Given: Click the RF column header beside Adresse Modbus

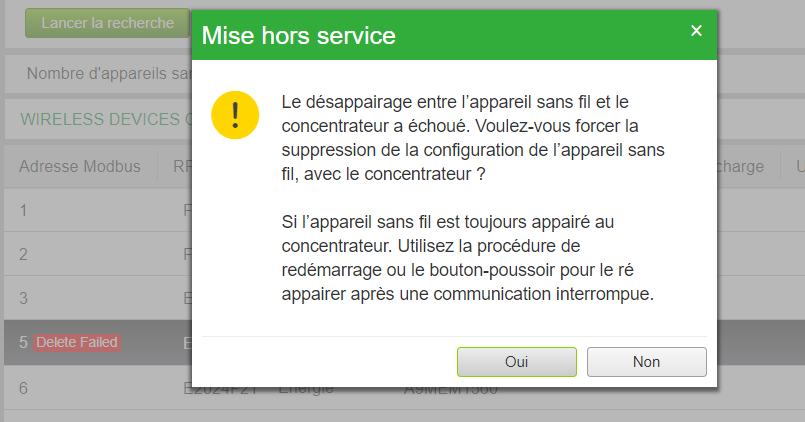Looking at the screenshot, I should pyautogui.click(x=182, y=166).
